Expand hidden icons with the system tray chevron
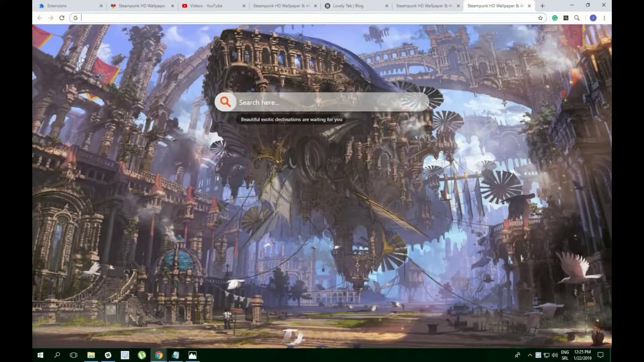 [530, 355]
